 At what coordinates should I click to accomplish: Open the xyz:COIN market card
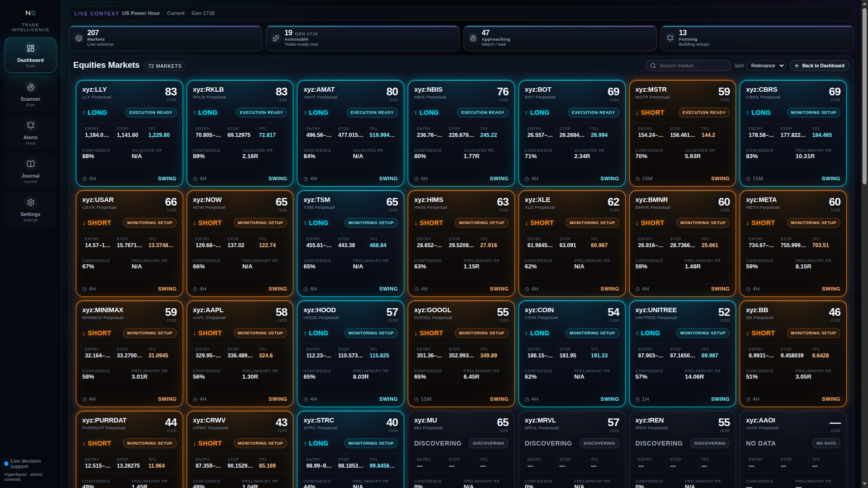(572, 354)
